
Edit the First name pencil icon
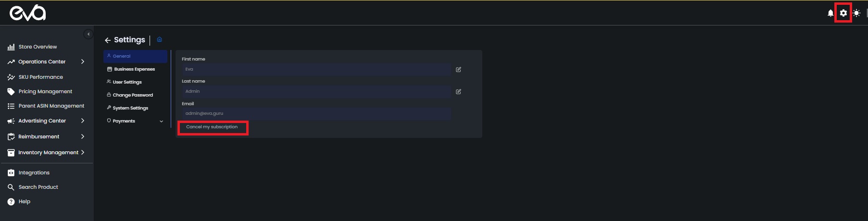point(458,70)
